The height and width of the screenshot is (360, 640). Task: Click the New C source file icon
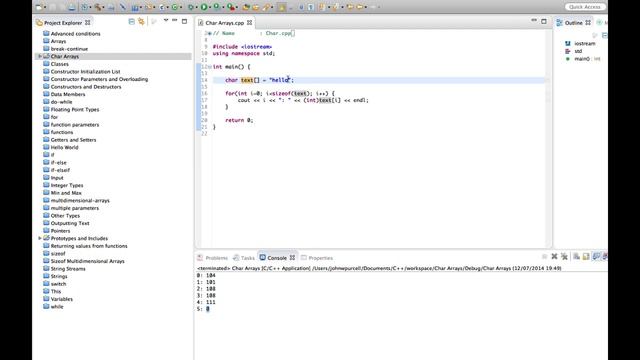point(162,7)
